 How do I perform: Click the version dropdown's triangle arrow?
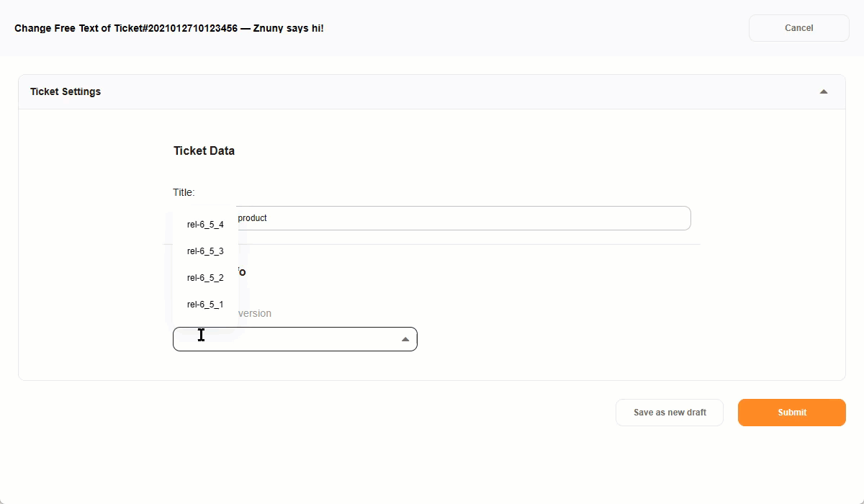click(405, 339)
